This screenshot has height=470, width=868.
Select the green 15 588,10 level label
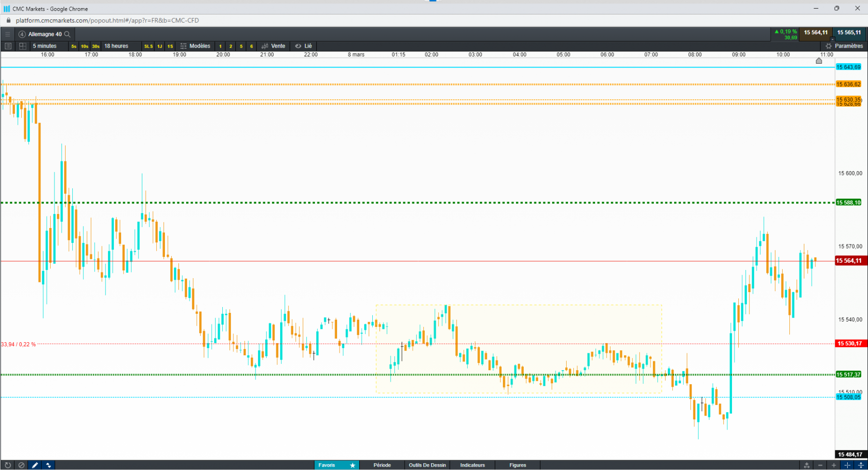849,202
